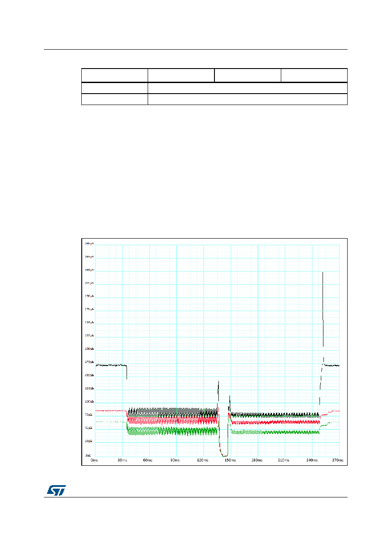
Task: Click the 90ms time axis label
Action: [x=175, y=460]
